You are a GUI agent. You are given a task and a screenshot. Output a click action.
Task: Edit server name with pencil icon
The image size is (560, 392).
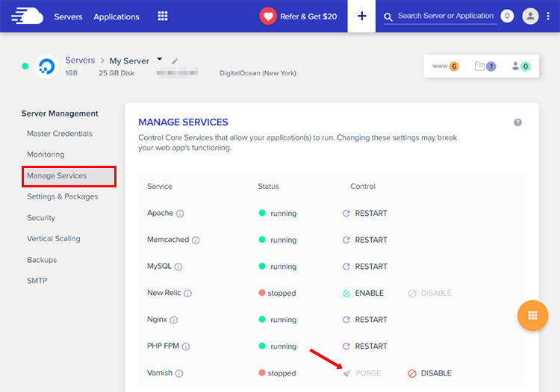(175, 61)
